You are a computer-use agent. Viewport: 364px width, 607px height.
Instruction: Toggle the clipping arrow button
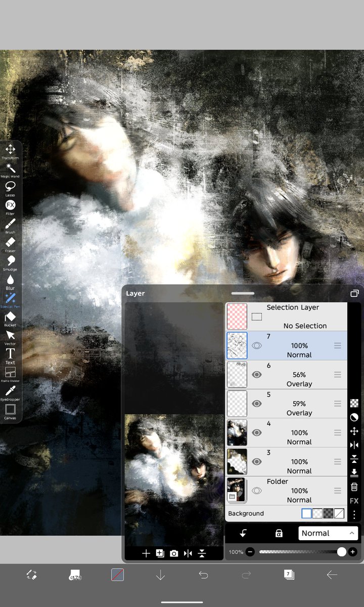(243, 533)
